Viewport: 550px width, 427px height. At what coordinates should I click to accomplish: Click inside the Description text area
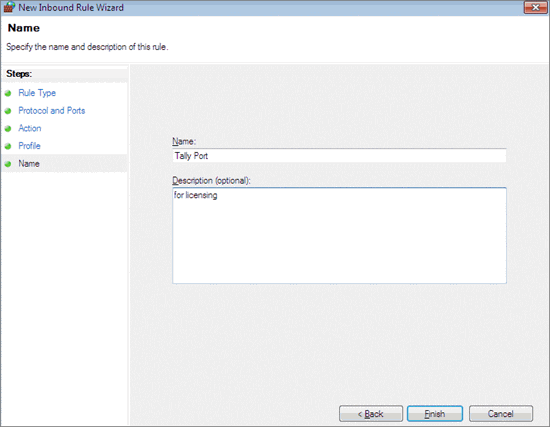click(339, 235)
